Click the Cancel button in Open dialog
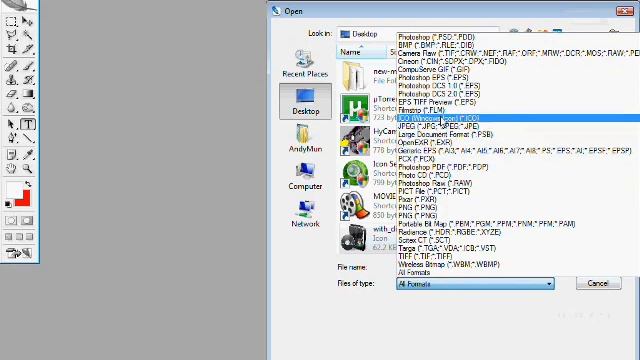This screenshot has width=640, height=360. click(598, 283)
